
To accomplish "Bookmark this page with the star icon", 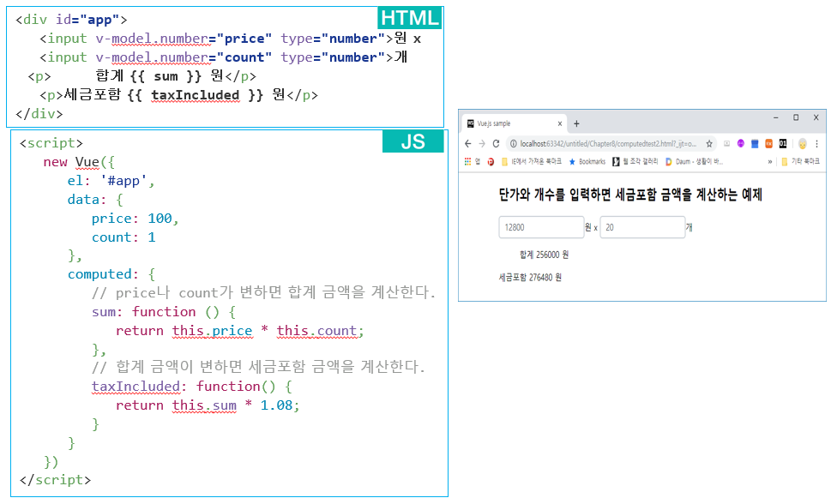I will [708, 144].
